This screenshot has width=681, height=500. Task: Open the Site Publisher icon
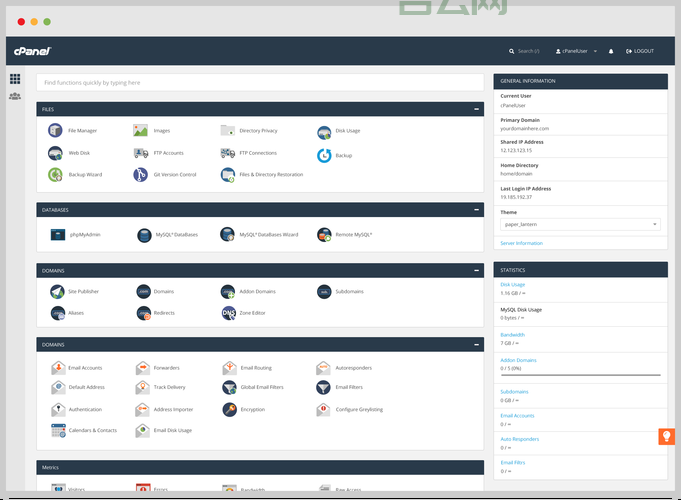tap(57, 291)
